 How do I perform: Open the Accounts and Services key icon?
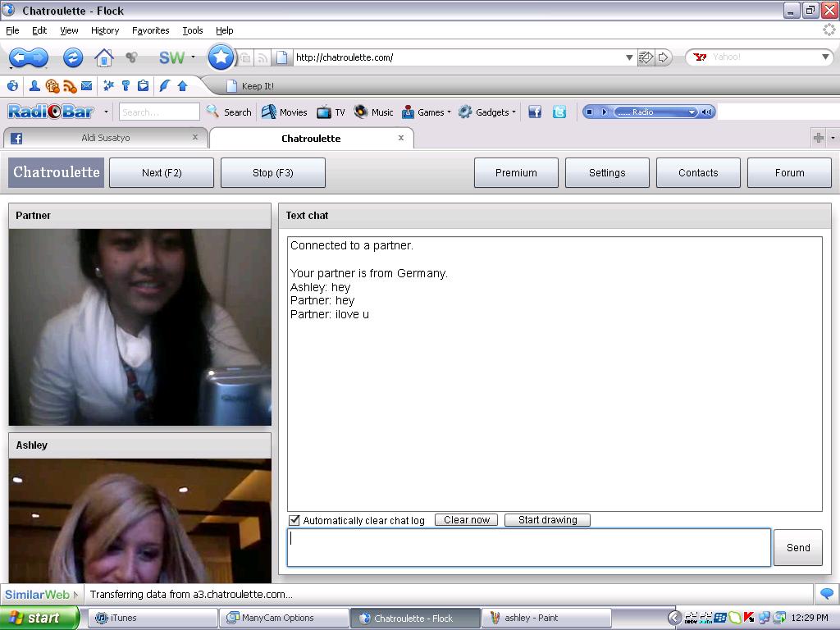126,85
